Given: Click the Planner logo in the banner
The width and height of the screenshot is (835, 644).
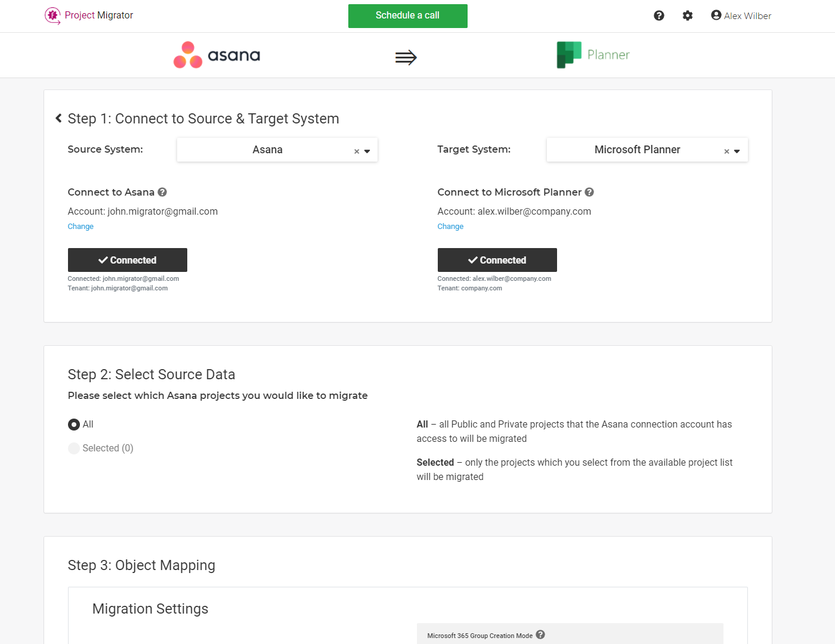Looking at the screenshot, I should click(592, 54).
